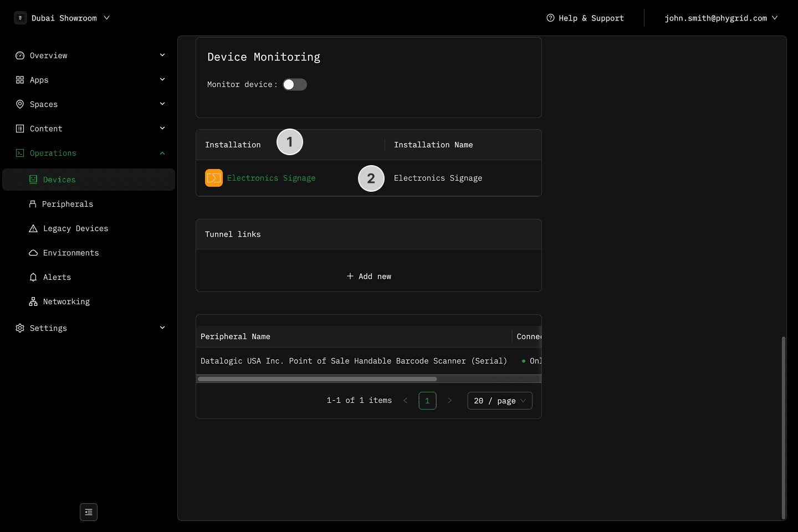This screenshot has height=532, width=798.
Task: Click the Environments cloud icon
Action: click(33, 253)
